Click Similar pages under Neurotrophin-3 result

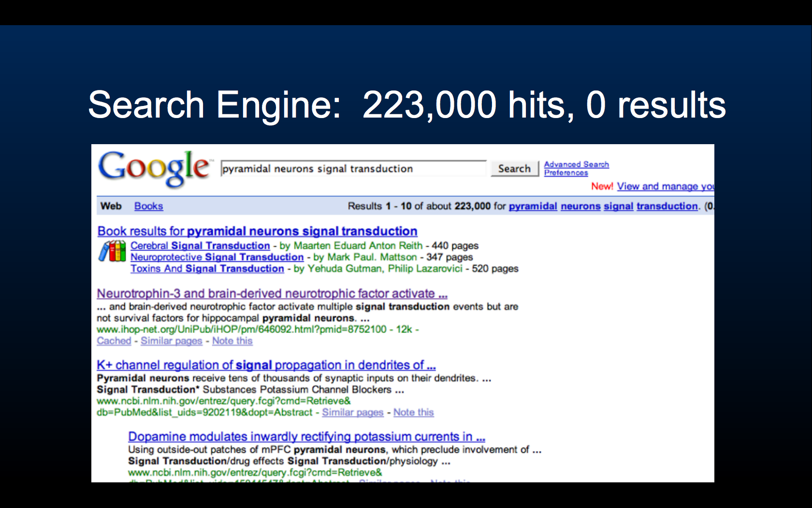click(171, 341)
